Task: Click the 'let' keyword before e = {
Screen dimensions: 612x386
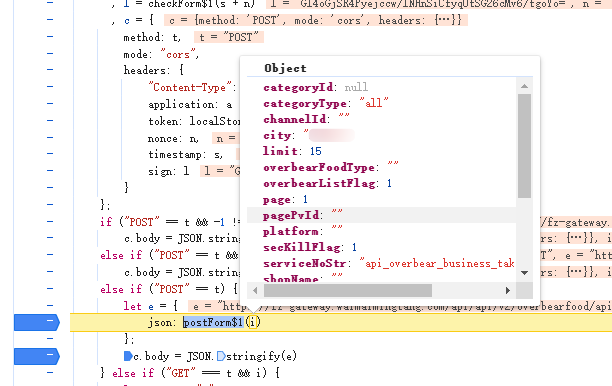Action: [132, 306]
